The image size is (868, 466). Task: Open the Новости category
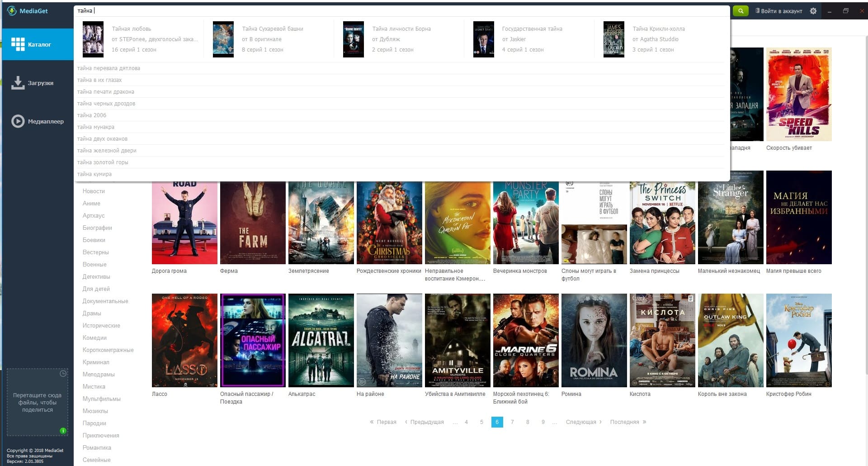click(x=94, y=191)
